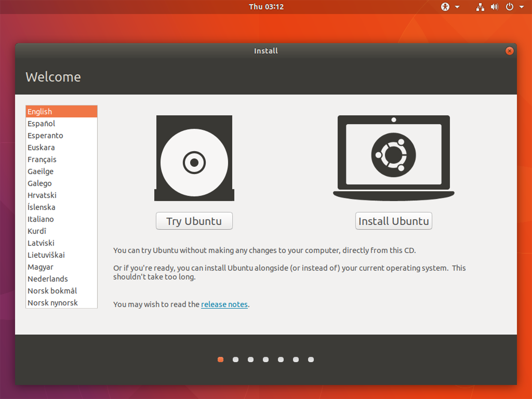Open the release notes link
The image size is (532, 399).
pos(224,304)
